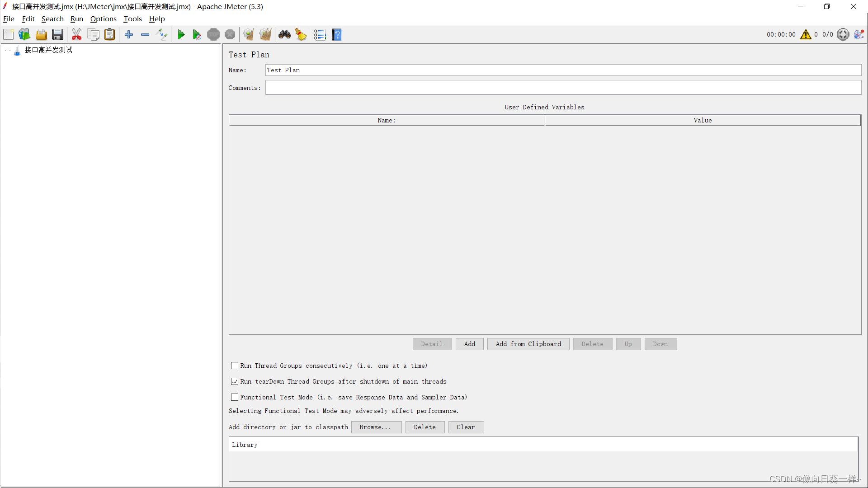Enable Functional Test Mode checkbox
The width and height of the screenshot is (868, 488).
(235, 397)
